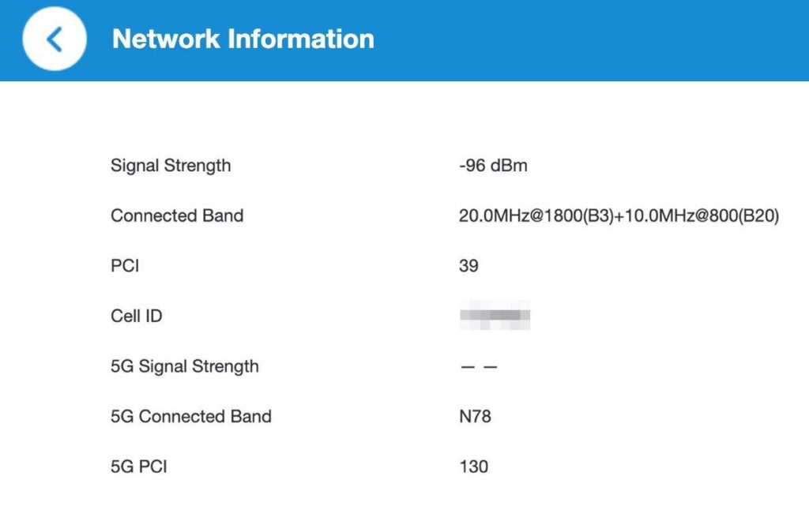Click the word Network in the title
This screenshot has width=809, height=532.
click(165, 39)
